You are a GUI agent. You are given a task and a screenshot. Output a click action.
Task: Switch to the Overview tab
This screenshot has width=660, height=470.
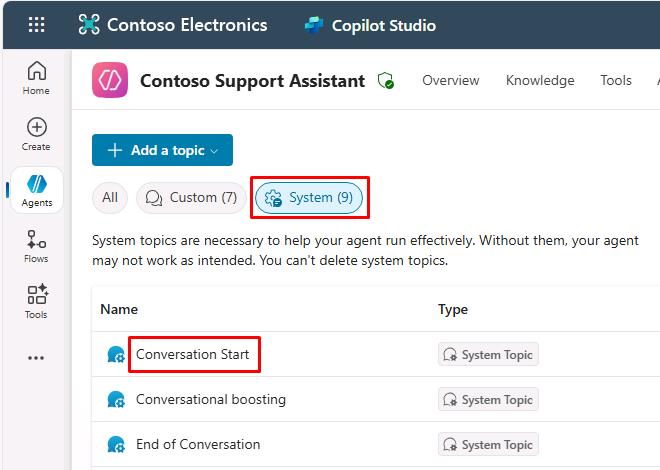click(x=450, y=81)
